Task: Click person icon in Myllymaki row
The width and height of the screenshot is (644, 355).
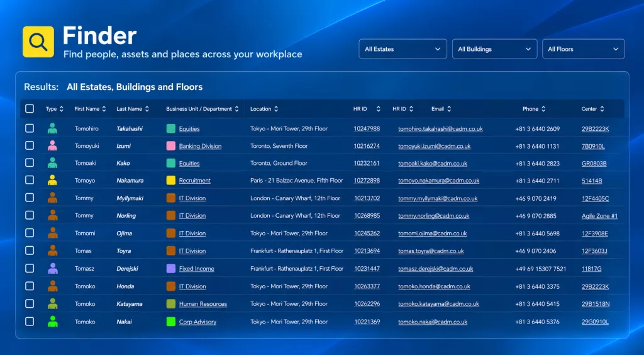Action: pyautogui.click(x=52, y=198)
